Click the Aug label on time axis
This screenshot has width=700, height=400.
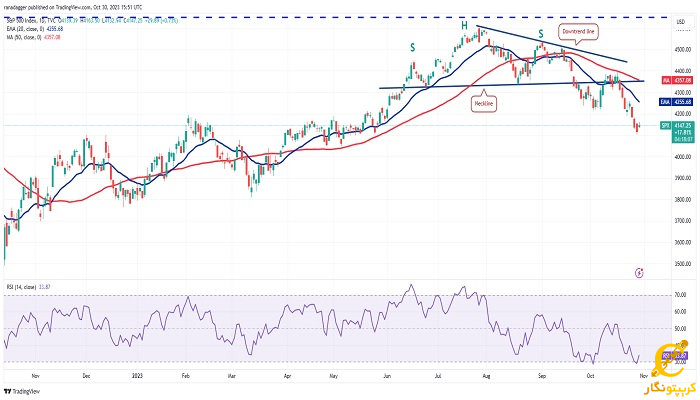tap(487, 376)
